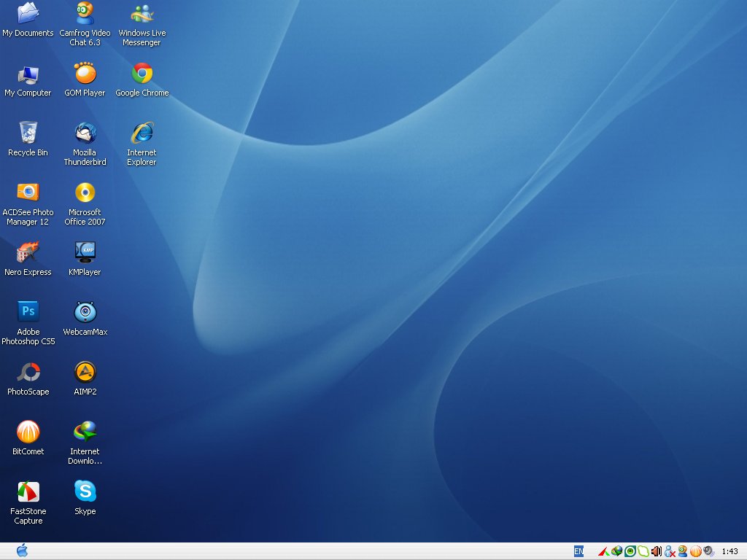Image resolution: width=747 pixels, height=560 pixels.
Task: Open PhotoScape
Action: [x=28, y=370]
